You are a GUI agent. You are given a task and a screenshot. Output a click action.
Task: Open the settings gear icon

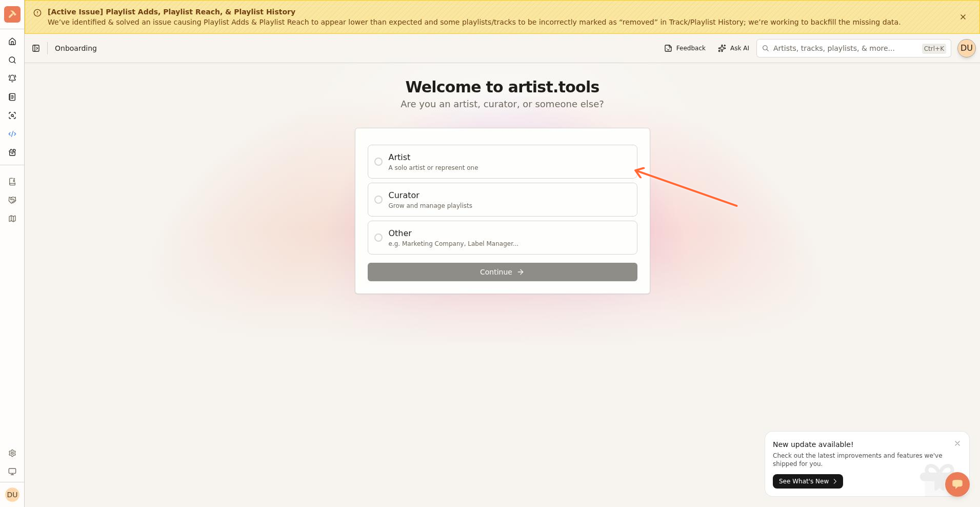click(x=12, y=453)
